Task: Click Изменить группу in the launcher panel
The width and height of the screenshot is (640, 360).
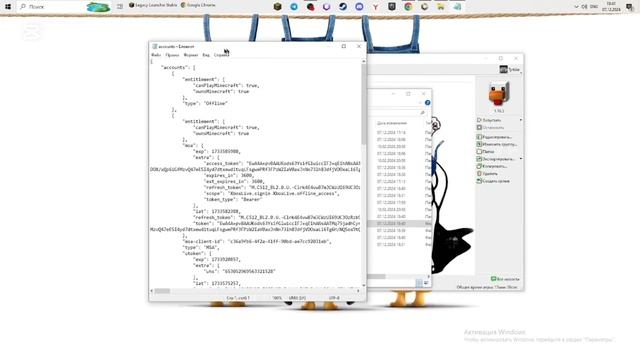Action: click(x=497, y=144)
